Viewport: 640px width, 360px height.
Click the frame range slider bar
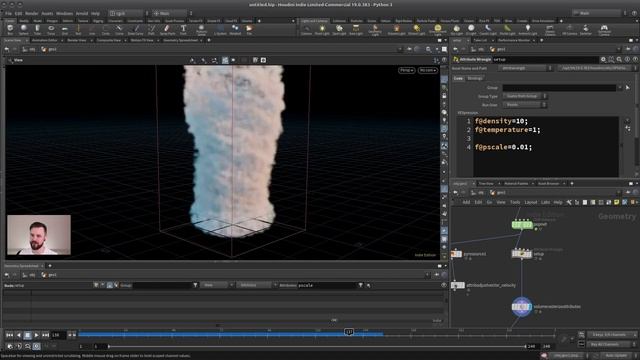click(317, 347)
